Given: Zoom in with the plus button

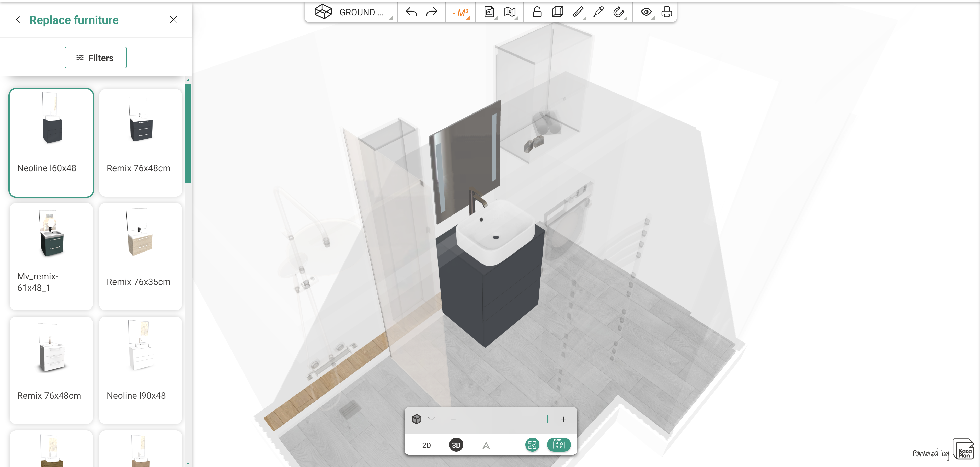Looking at the screenshot, I should tap(563, 419).
